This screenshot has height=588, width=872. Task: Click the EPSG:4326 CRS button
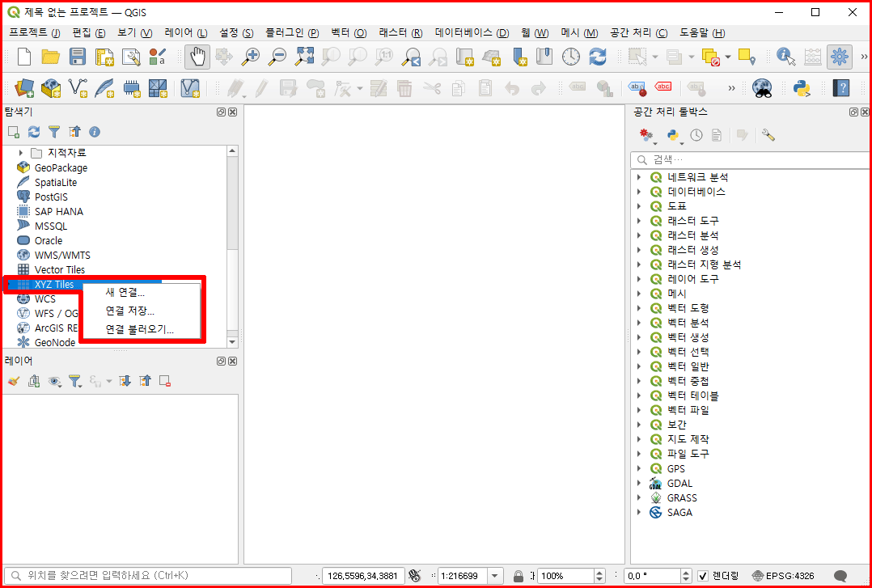[782, 576]
